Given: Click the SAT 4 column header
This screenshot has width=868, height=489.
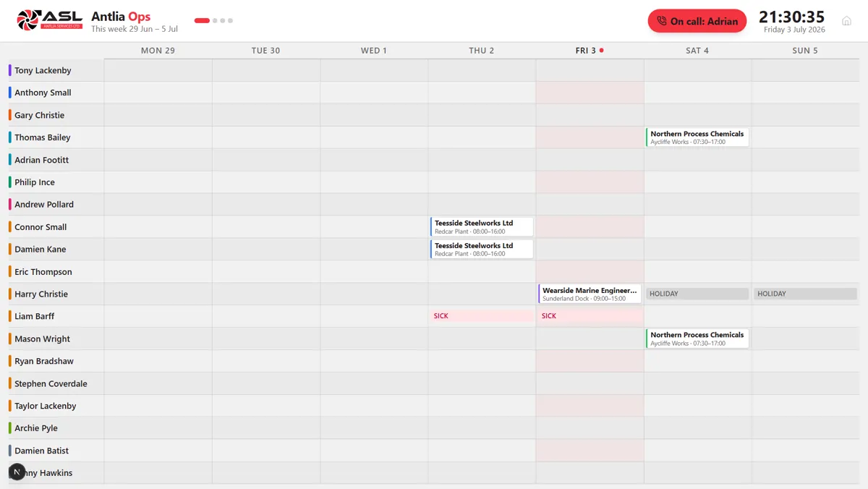Looking at the screenshot, I should pos(697,51).
